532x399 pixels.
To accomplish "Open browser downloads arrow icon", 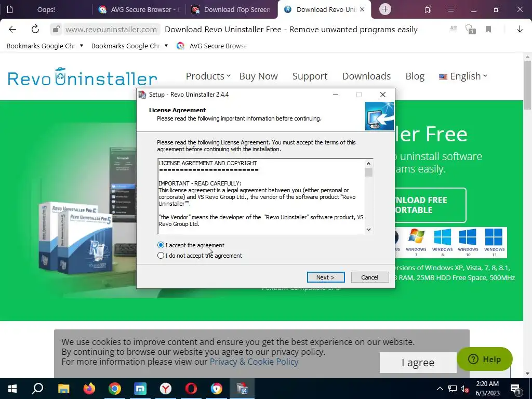I will (520, 30).
